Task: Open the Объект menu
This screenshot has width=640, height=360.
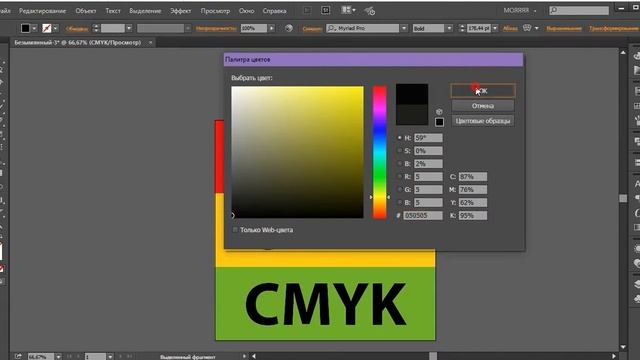Action: click(x=86, y=11)
